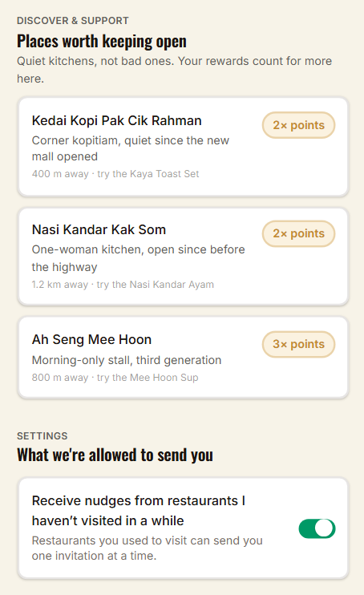Screen dimensions: 364x595
Task: Click the 2× points badge for Kedai Kopi
Action: click(299, 125)
